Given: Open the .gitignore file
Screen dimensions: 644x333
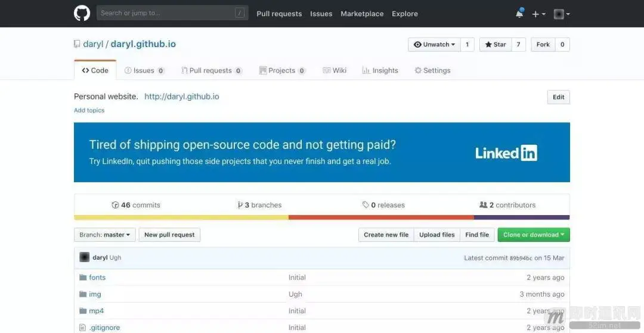Looking at the screenshot, I should 104,328.
